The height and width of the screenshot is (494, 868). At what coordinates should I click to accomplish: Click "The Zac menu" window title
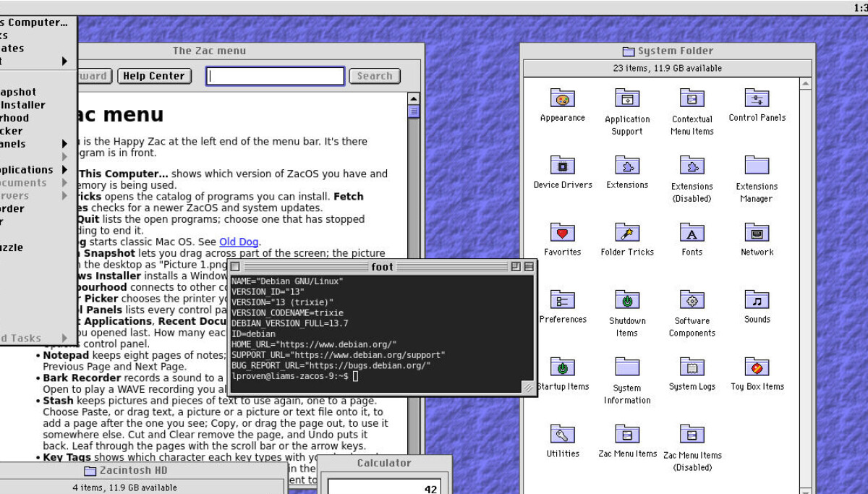209,51
